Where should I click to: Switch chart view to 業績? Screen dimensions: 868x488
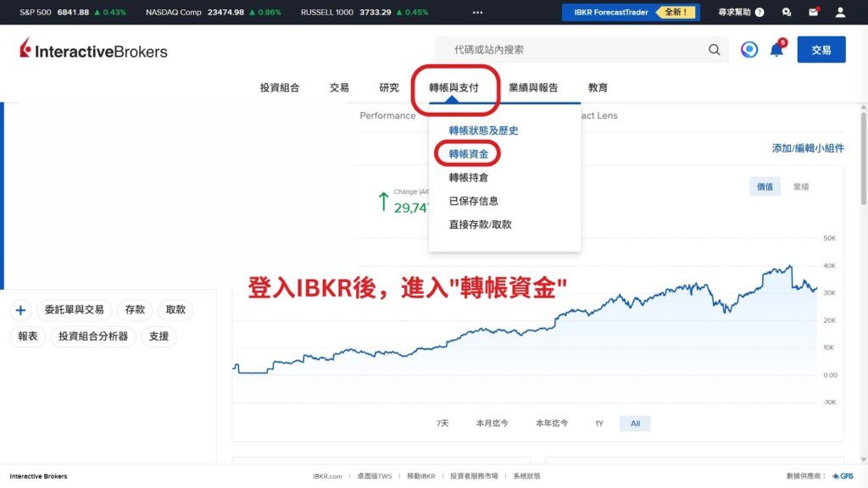(801, 186)
